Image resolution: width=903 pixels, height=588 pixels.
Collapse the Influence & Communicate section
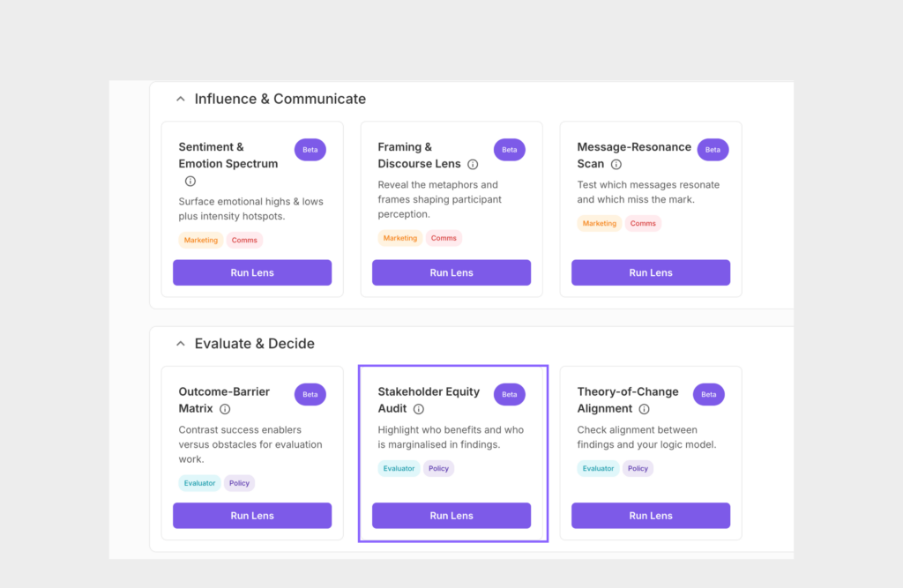point(180,99)
